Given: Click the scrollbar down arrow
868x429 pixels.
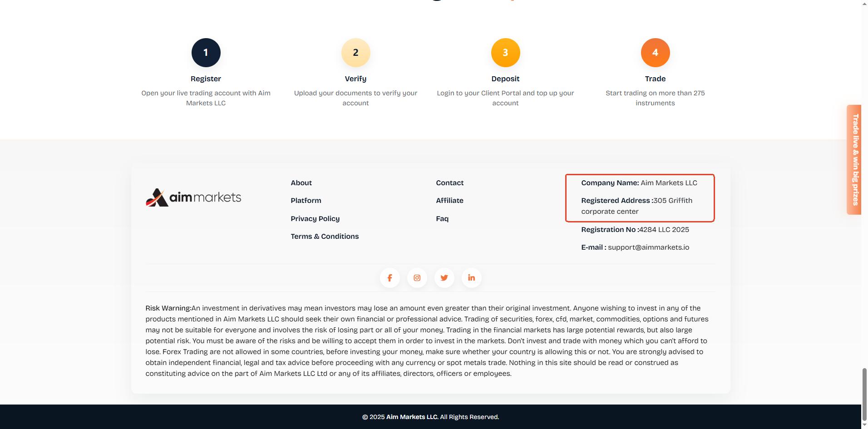Looking at the screenshot, I should pyautogui.click(x=864, y=425).
